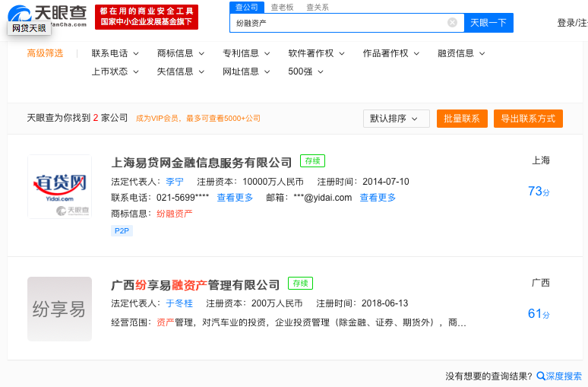Expand the 软件著作权 filter dropdown
The image size is (588, 387).
(x=317, y=54)
